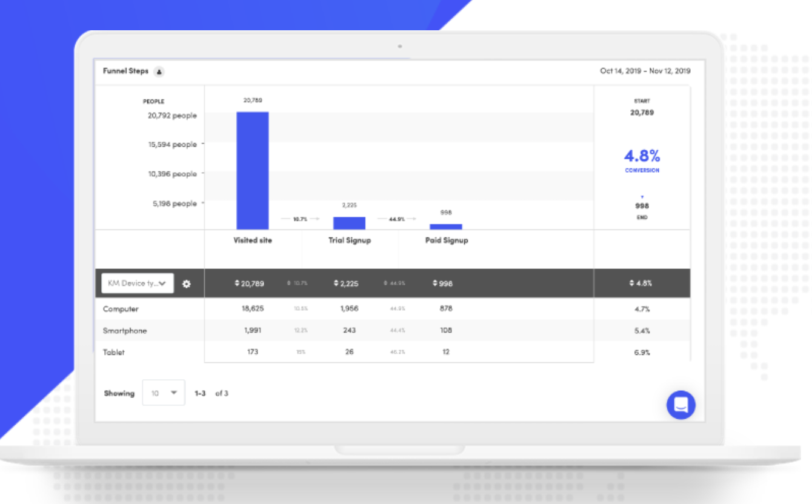812x504 pixels.
Task: Click the Tablet row in the table
Action: pos(114,352)
